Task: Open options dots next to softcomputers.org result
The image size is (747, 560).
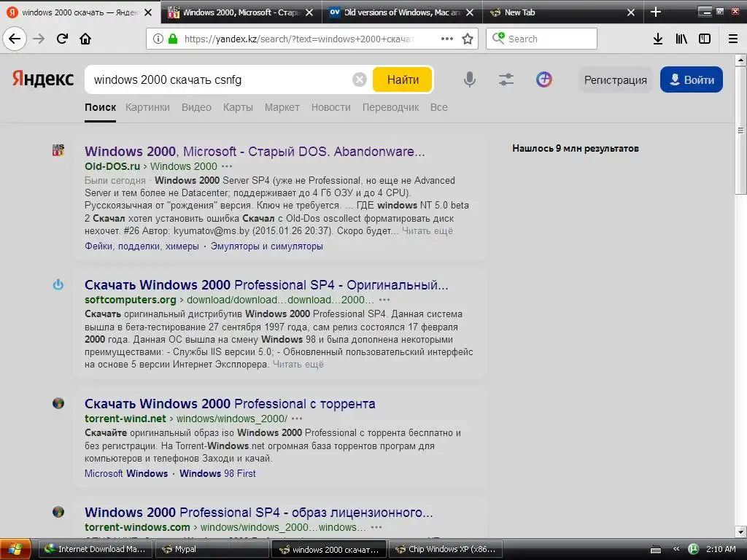Action: point(384,300)
